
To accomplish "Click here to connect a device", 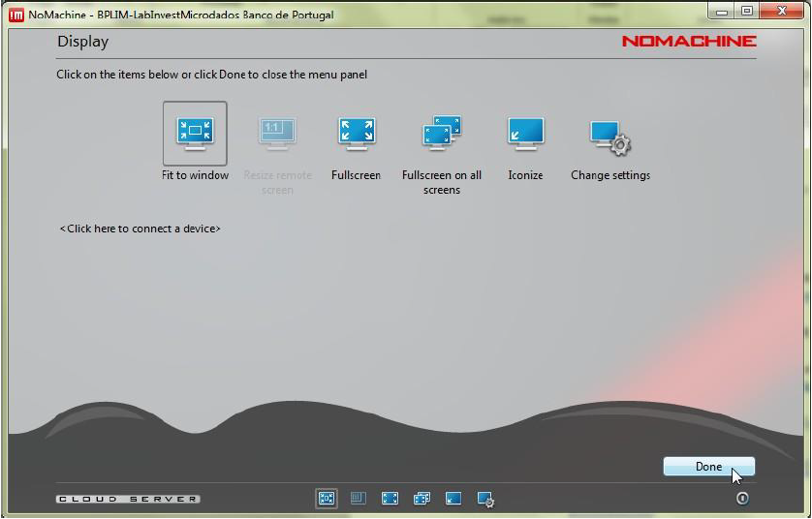I will click(x=141, y=229).
